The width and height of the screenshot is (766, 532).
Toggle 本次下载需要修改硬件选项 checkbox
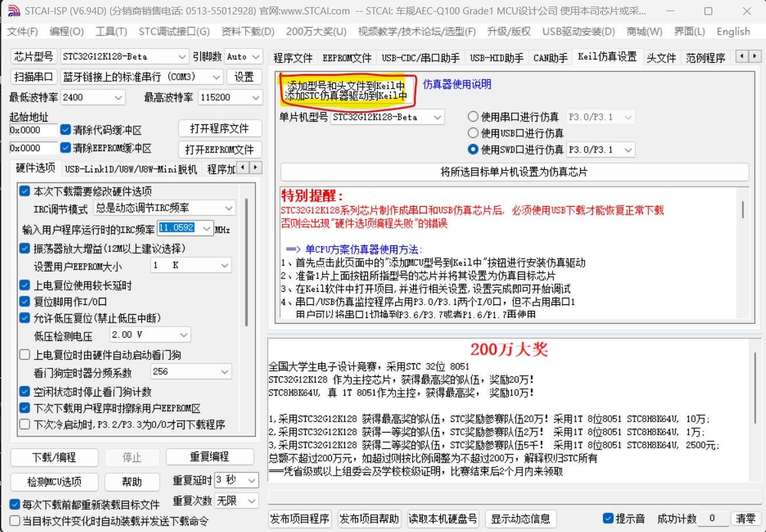(x=24, y=191)
